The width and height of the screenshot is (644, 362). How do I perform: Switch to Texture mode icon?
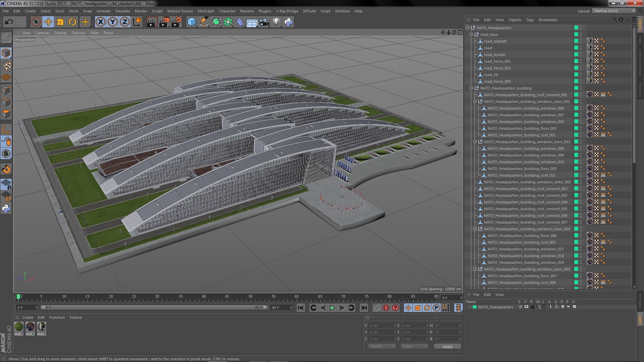point(6,65)
